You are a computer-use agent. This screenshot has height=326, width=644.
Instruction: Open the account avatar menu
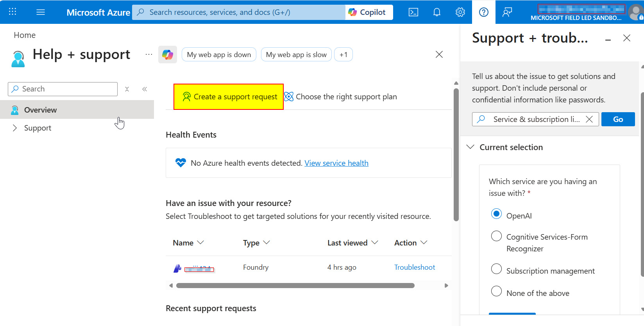point(635,12)
